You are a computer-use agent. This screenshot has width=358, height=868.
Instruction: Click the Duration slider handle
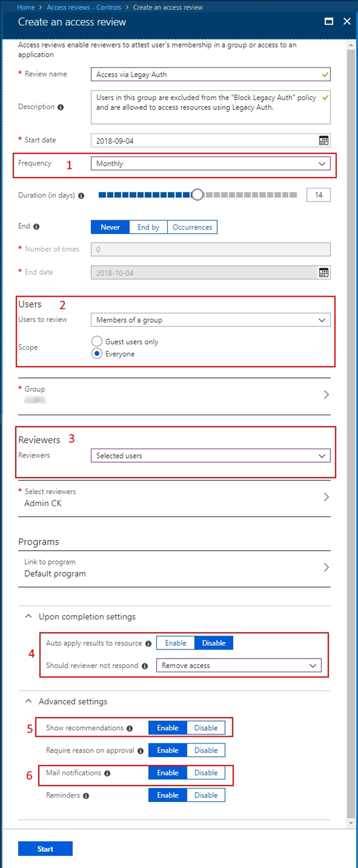click(x=197, y=195)
